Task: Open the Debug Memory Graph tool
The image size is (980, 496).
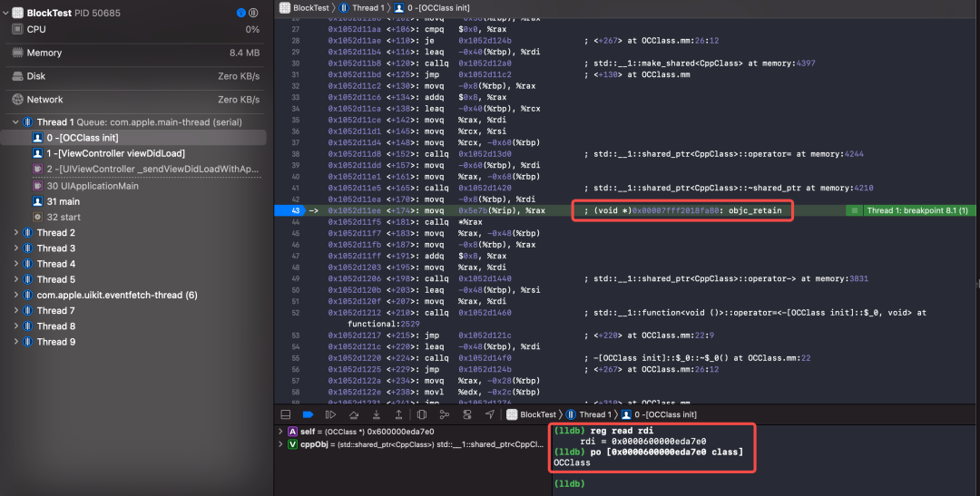Action: [445, 414]
